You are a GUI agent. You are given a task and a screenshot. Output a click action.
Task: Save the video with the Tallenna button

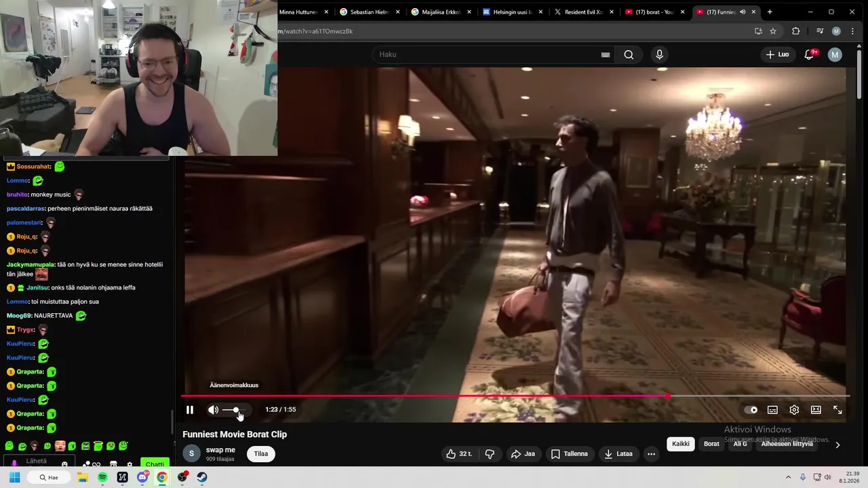click(569, 454)
